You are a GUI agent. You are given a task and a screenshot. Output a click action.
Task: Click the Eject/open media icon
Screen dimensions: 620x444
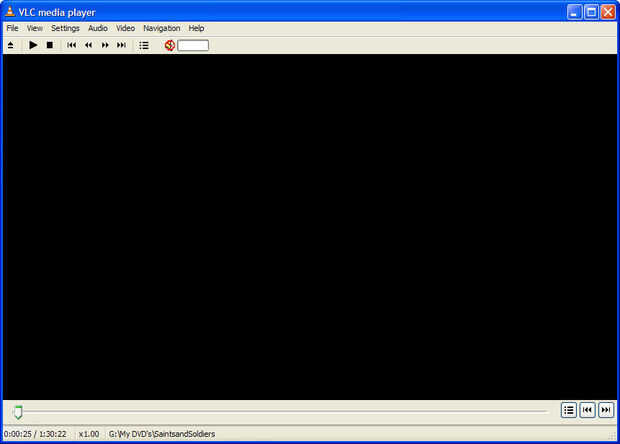point(11,45)
